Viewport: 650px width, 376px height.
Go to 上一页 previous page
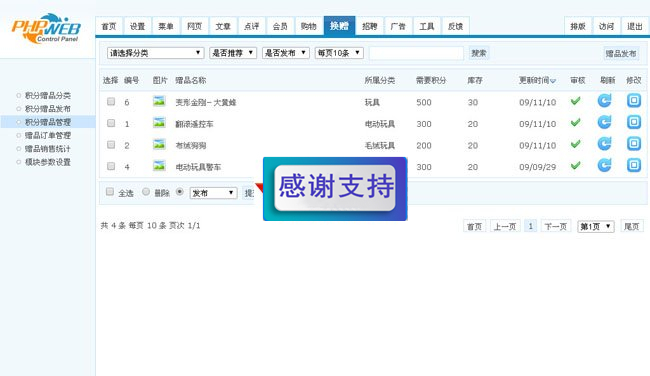(505, 226)
